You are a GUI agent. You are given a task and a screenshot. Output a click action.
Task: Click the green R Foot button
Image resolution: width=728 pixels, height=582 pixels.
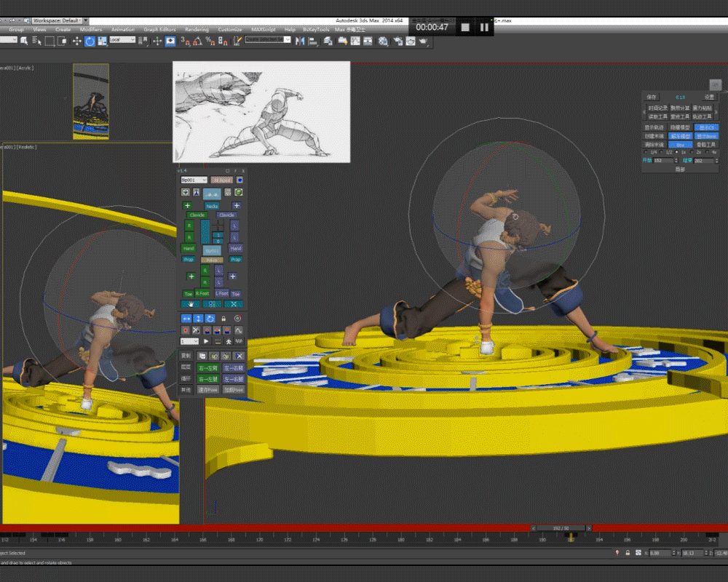point(202,294)
